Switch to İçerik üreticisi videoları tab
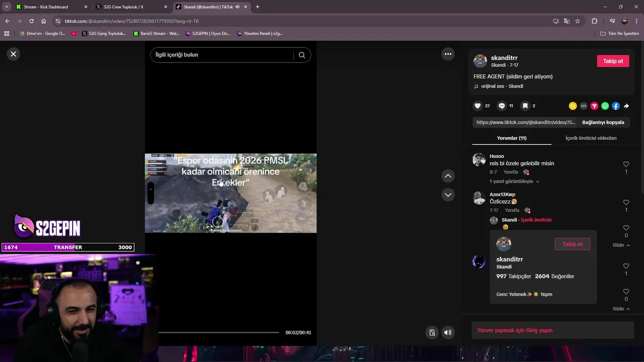Screen dimensions: 644x362 [x=591, y=138]
